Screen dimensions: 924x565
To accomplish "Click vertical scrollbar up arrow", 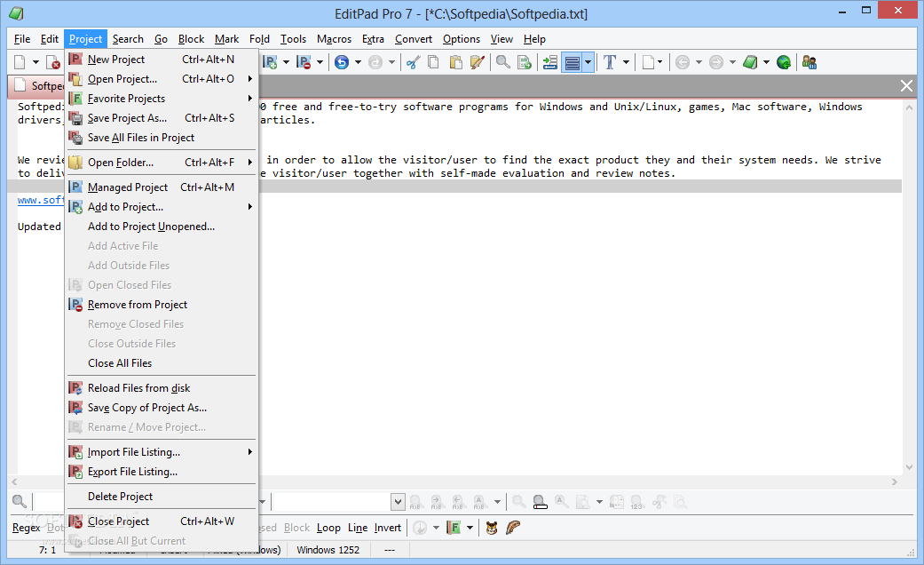I will pyautogui.click(x=909, y=107).
